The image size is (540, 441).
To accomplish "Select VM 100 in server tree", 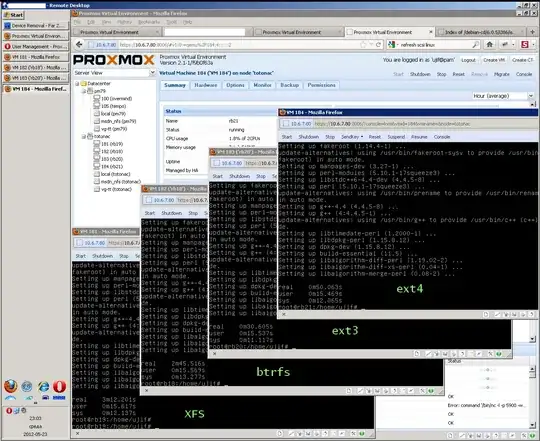I will (113, 98).
